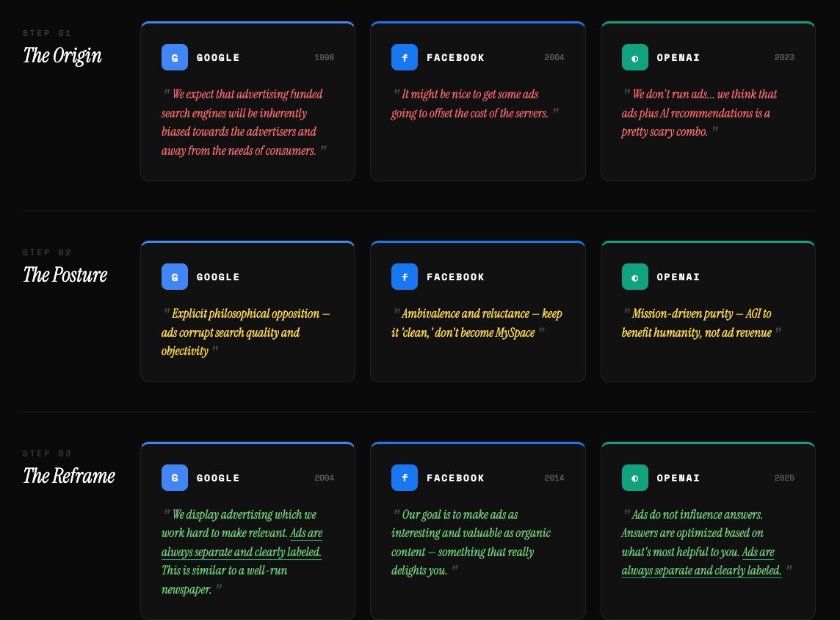This screenshot has width=840, height=620.
Task: Click 'Mission-driven purity' quote
Action: pyautogui.click(x=701, y=323)
